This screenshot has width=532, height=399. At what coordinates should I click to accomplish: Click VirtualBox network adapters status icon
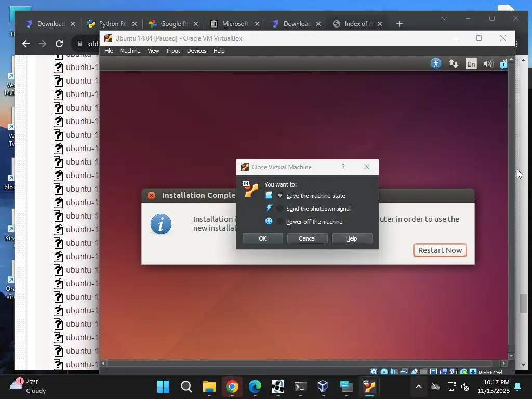[404, 371]
